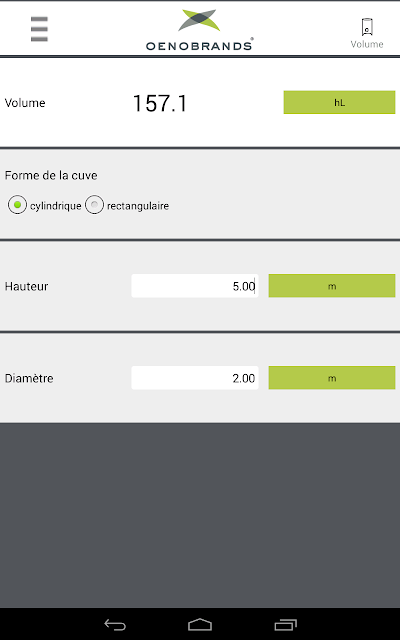Tap the cylindrique label text
Image resolution: width=400 pixels, height=640 pixels.
tap(56, 206)
